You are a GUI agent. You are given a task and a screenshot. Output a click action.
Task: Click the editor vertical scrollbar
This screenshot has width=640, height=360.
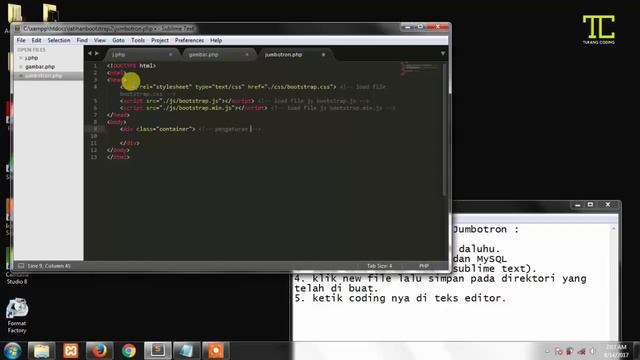point(444,129)
